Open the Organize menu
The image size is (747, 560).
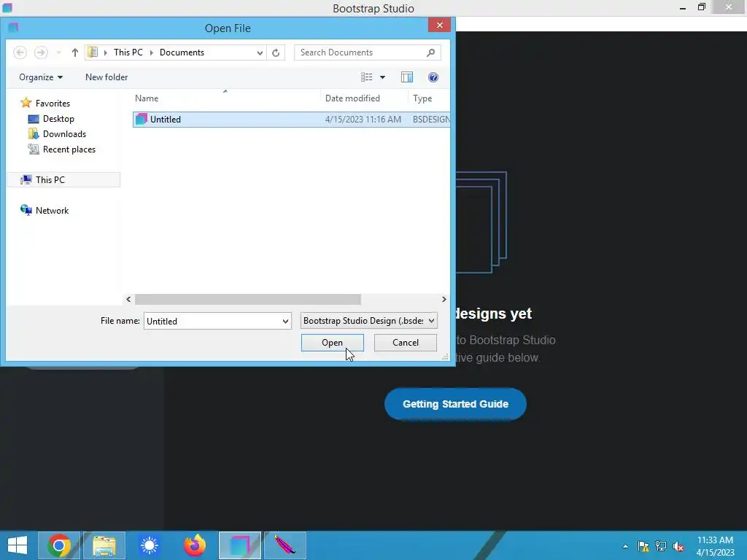(41, 77)
